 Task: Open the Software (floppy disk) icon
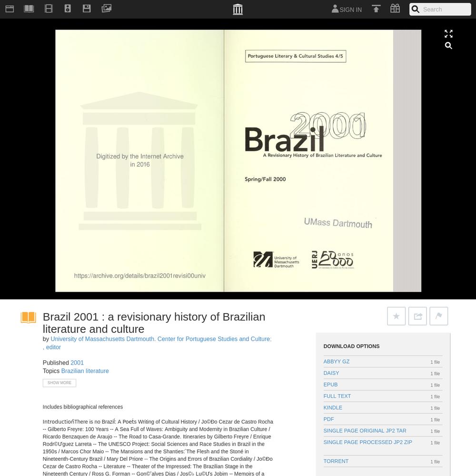[87, 9]
